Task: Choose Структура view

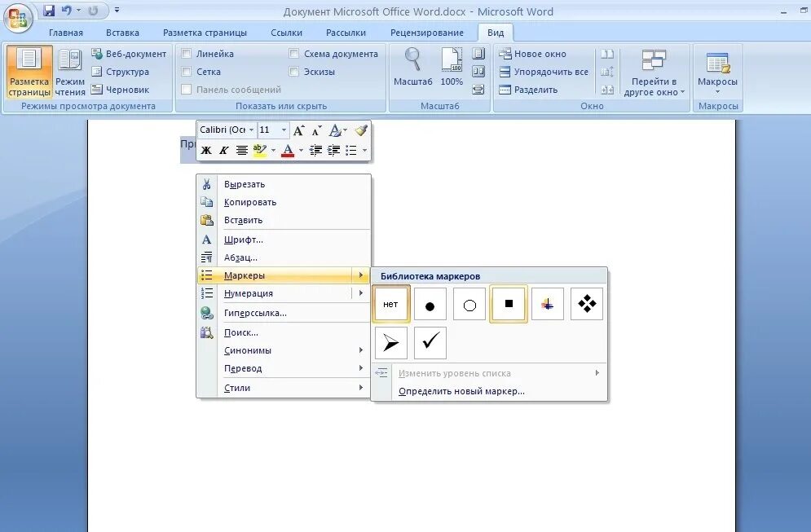Action: (120, 72)
